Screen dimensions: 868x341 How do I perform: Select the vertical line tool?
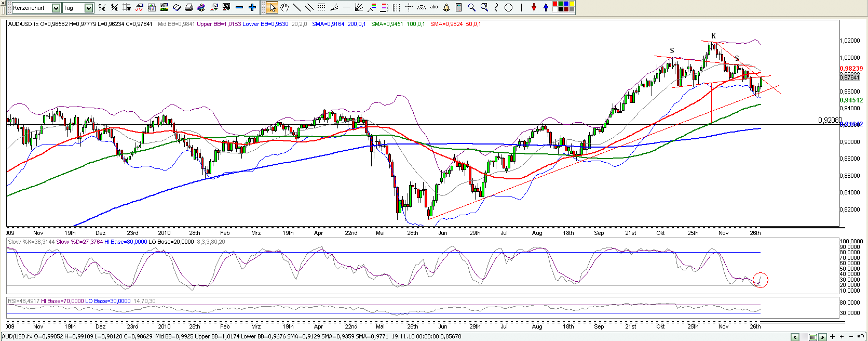pos(521,7)
